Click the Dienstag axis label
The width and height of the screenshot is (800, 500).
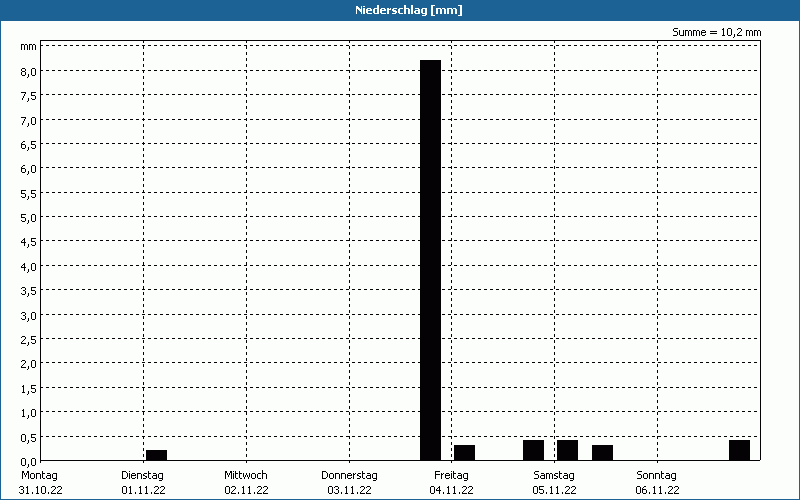[142, 476]
